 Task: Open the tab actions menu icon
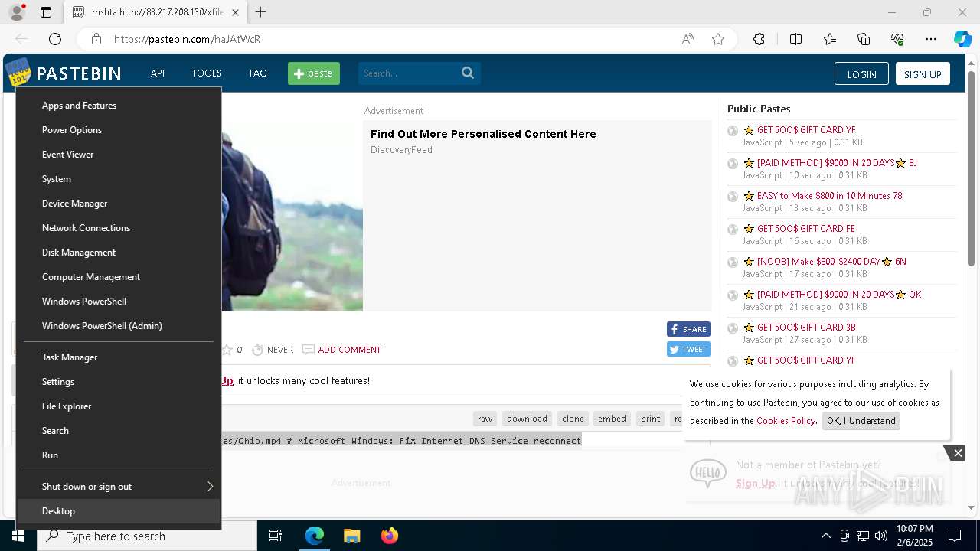[46, 12]
